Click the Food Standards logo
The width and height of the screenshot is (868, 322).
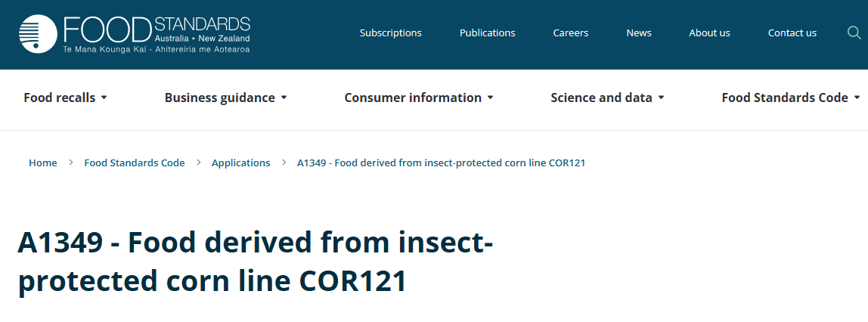pyautogui.click(x=135, y=33)
